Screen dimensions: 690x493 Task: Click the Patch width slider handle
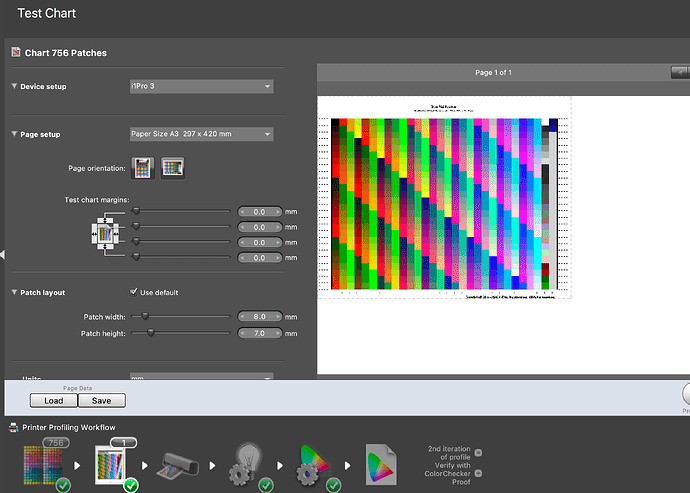pos(145,316)
